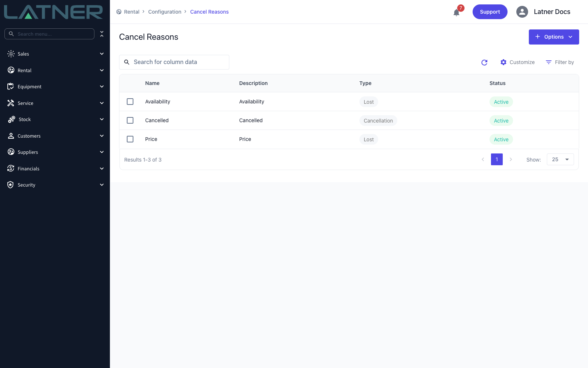Click the Service tools icon
The image size is (588, 368).
11,103
